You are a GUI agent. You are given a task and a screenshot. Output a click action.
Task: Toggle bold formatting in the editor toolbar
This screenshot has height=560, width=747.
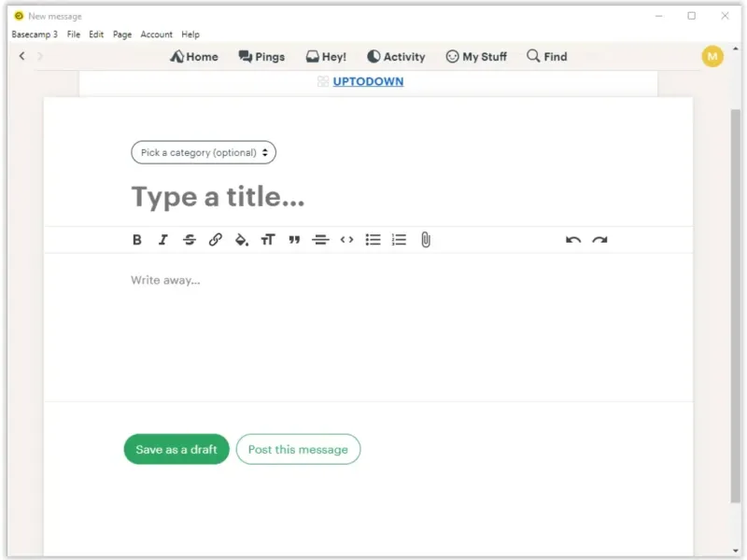coord(137,240)
